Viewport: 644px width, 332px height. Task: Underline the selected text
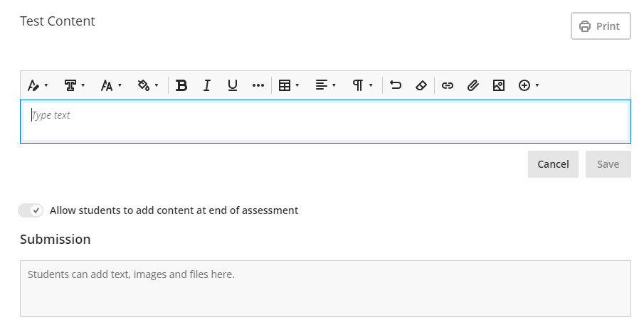pyautogui.click(x=233, y=85)
